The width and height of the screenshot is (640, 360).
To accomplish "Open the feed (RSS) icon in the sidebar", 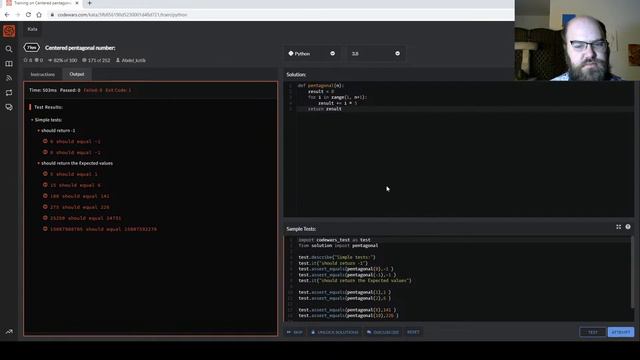I will click(x=9, y=78).
